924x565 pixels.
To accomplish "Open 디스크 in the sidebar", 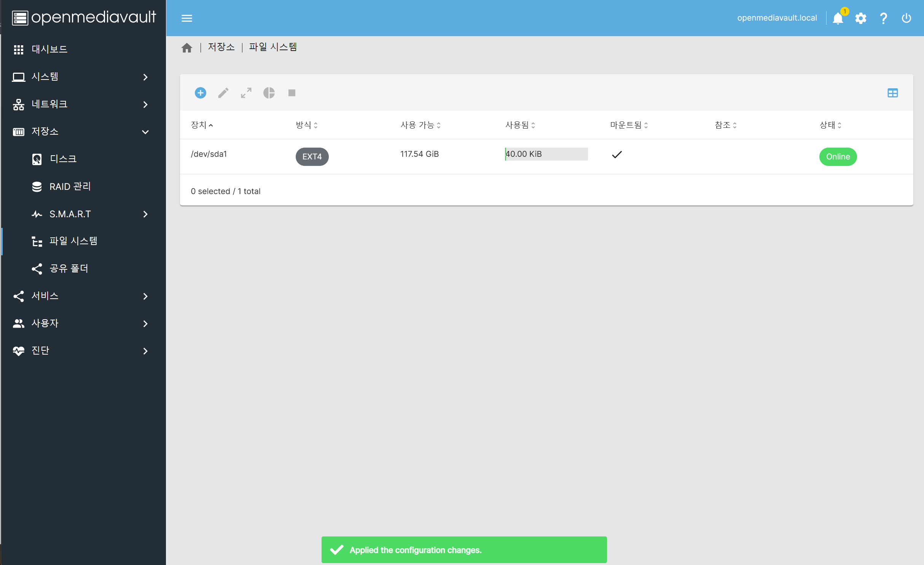I will [84, 159].
